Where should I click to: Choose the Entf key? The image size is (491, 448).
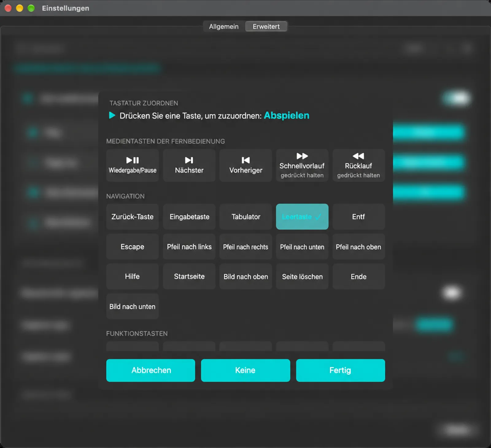coord(358,217)
